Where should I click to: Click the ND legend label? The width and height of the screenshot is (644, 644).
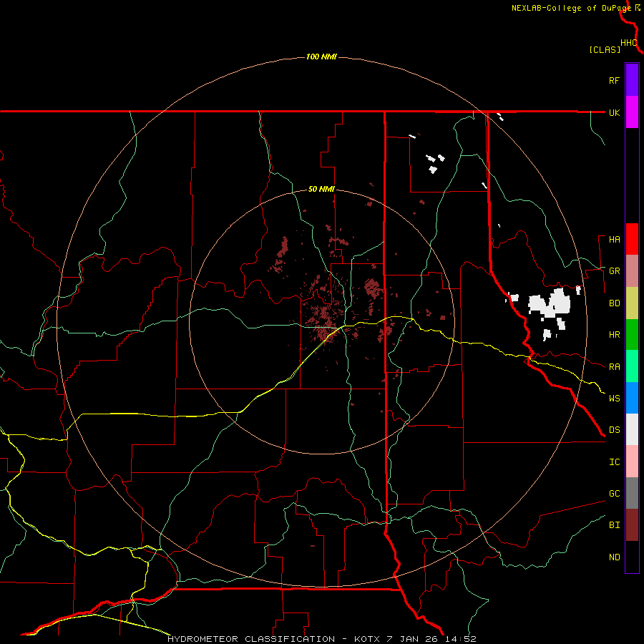pos(614,557)
